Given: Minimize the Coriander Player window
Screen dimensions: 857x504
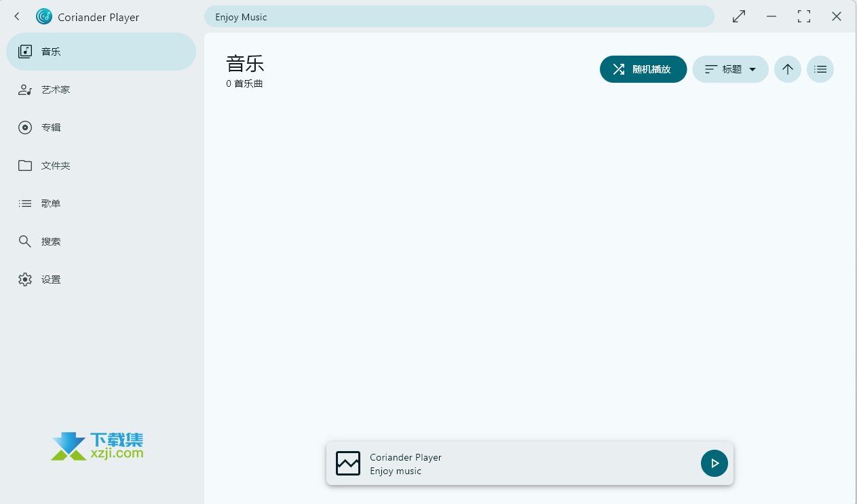Looking at the screenshot, I should pos(772,17).
